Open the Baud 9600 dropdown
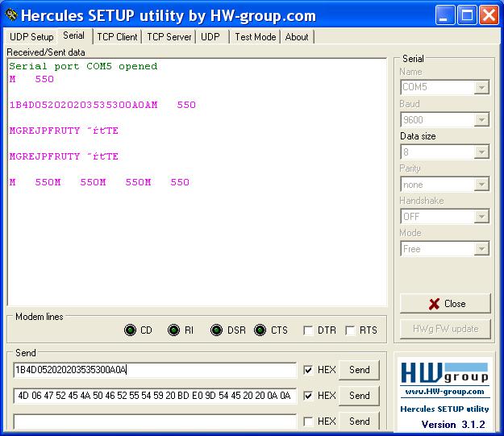 pos(481,120)
